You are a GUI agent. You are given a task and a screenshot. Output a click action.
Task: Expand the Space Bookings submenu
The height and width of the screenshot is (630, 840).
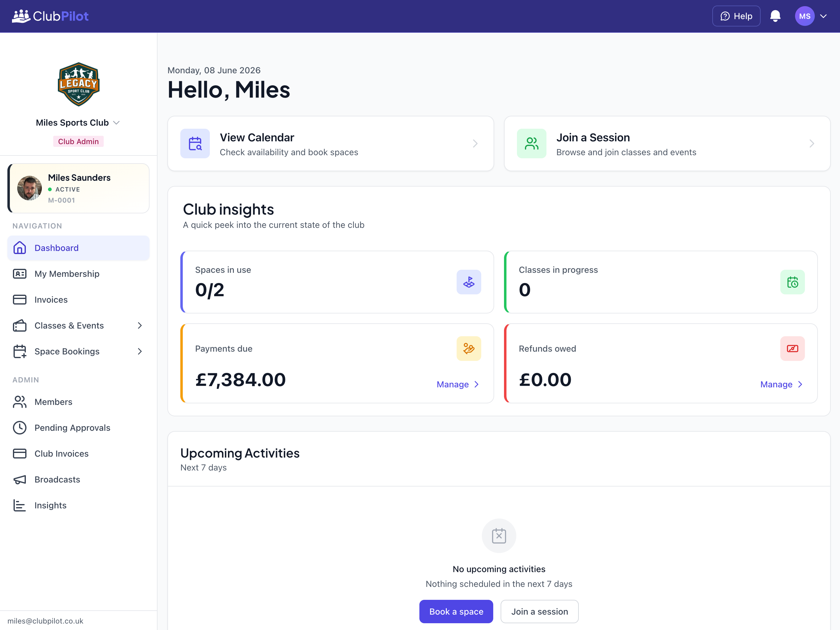[140, 351]
